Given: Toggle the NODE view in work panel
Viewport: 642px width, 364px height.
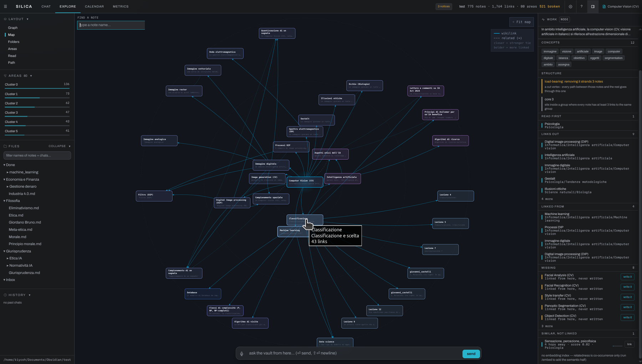Looking at the screenshot, I should pyautogui.click(x=565, y=20).
